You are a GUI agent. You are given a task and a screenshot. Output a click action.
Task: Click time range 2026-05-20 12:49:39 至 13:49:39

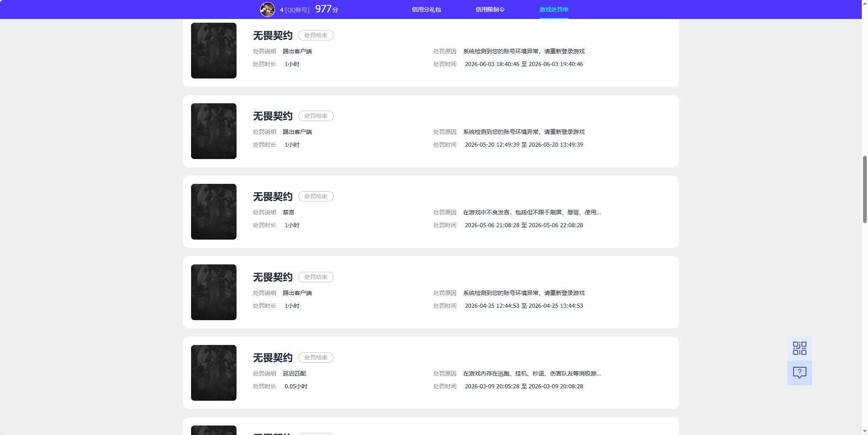click(524, 145)
